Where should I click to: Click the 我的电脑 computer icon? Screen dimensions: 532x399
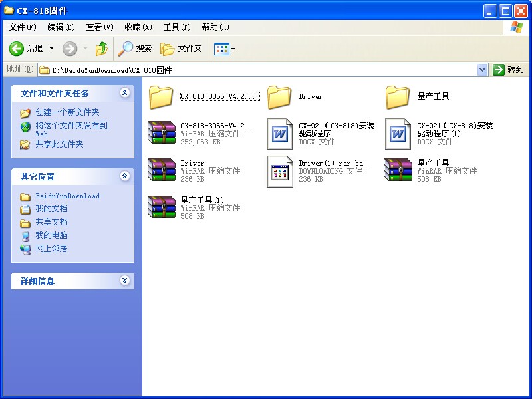[25, 236]
